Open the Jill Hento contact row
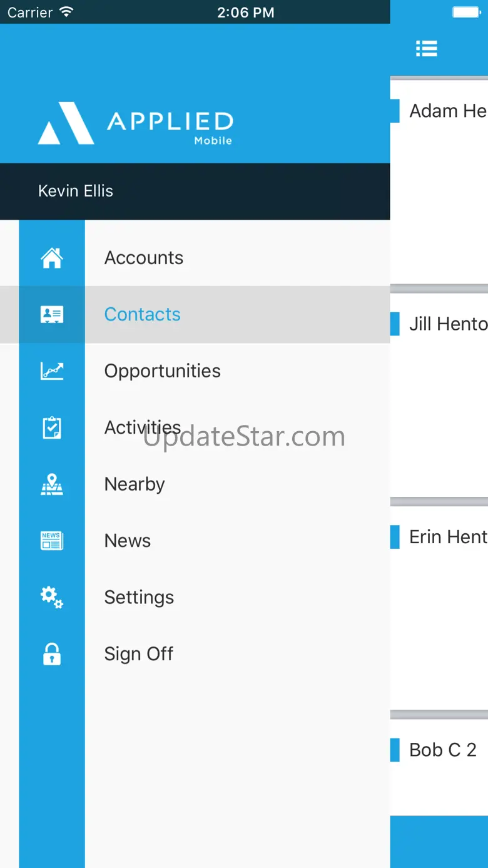The image size is (488, 868). click(x=439, y=396)
